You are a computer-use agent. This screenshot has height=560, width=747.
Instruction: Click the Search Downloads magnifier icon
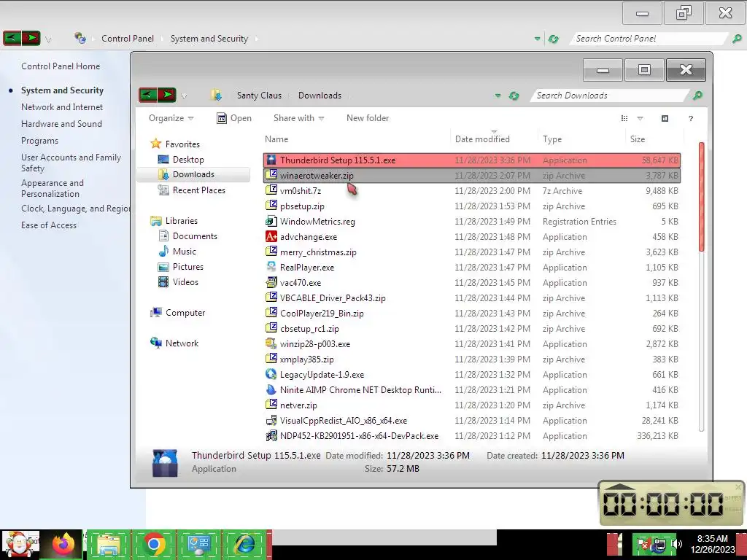click(x=697, y=96)
